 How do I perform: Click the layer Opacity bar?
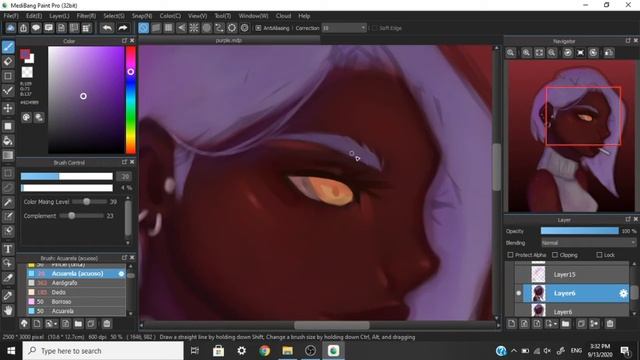[x=580, y=231]
